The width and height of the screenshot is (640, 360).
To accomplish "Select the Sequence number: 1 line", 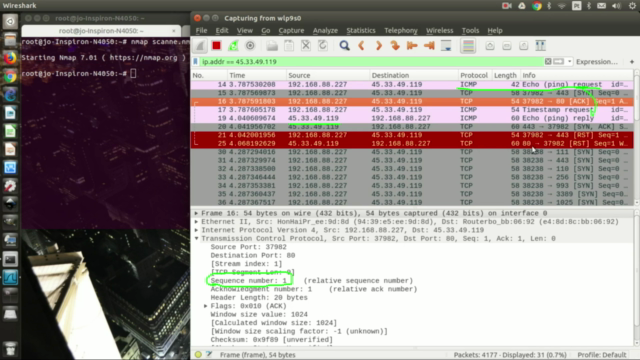I will coord(249,280).
